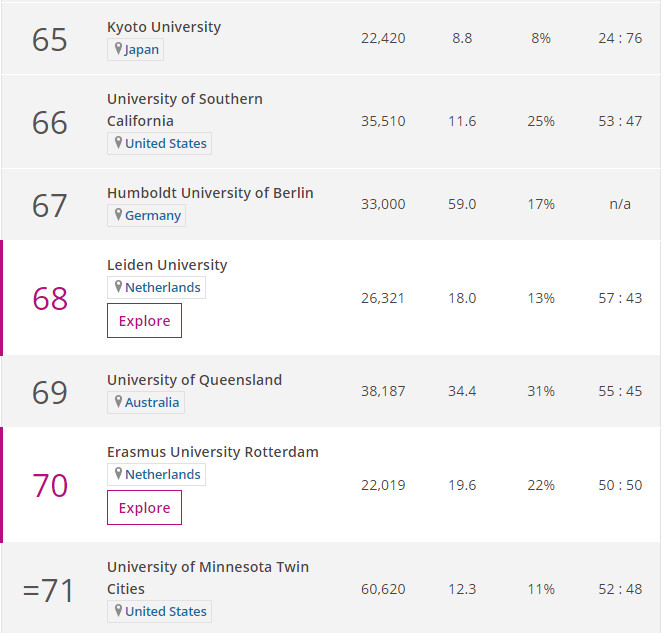
Task: Open University of Minnesota Twin Cities' page
Action: click(208, 578)
